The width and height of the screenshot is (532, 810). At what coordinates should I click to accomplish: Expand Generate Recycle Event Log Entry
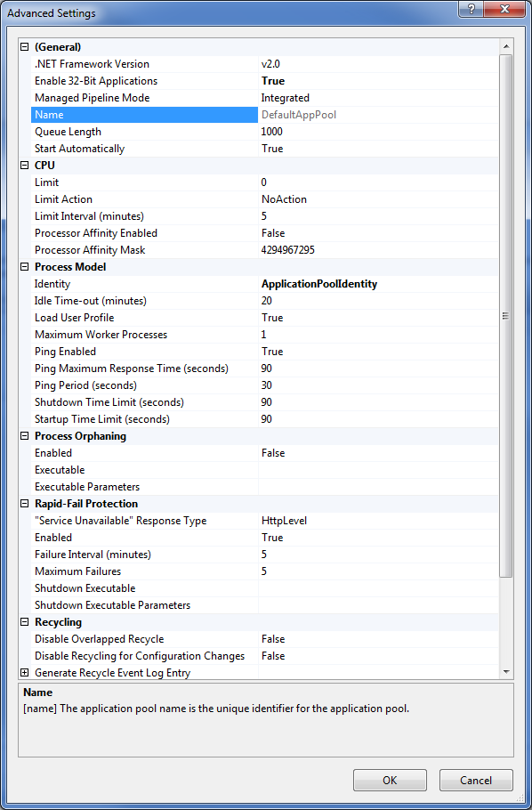tap(24, 673)
